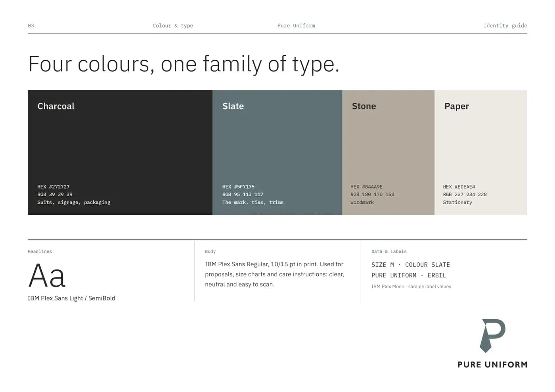Click 'IBM Plex Sans Light / SemiBold' caption
555x392 pixels.
71,298
